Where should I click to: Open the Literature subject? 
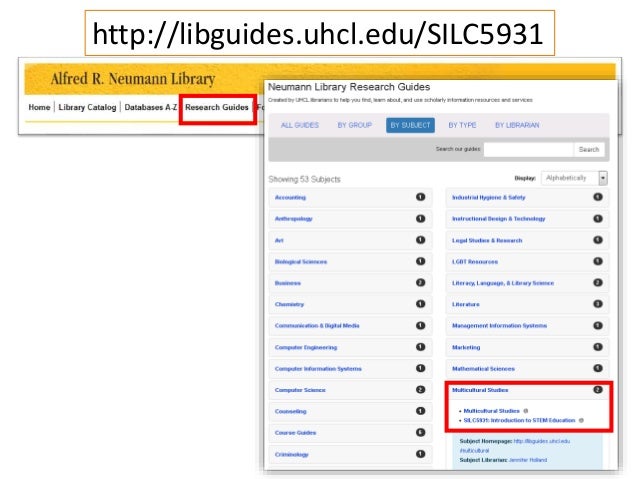(465, 304)
